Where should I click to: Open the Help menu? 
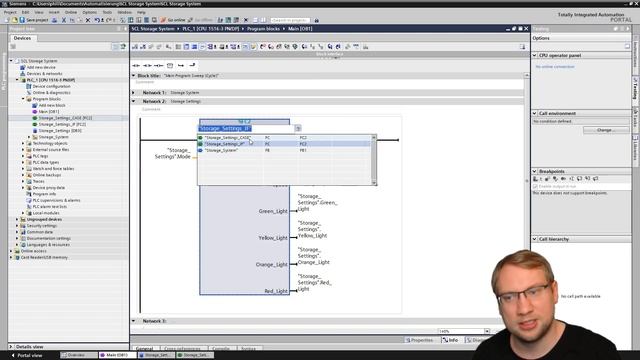point(141,12)
